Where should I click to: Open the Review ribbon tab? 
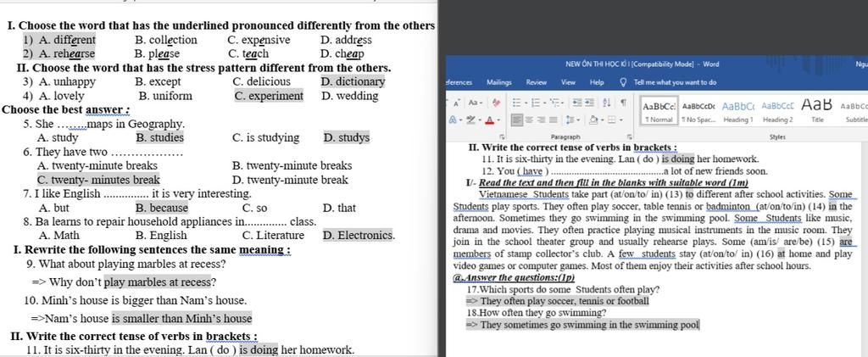pos(537,82)
